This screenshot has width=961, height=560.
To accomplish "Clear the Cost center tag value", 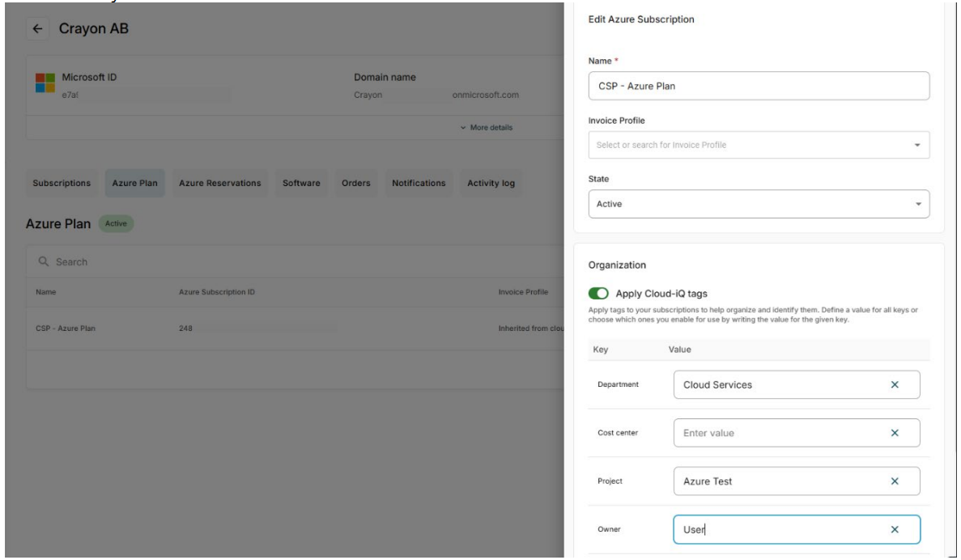I will tap(894, 433).
